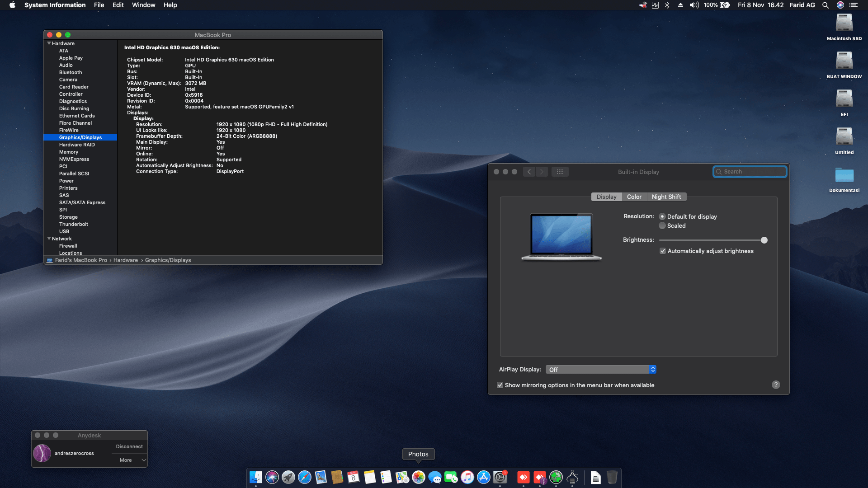Open Launchpad from the Dock
The image size is (868, 488).
(288, 478)
